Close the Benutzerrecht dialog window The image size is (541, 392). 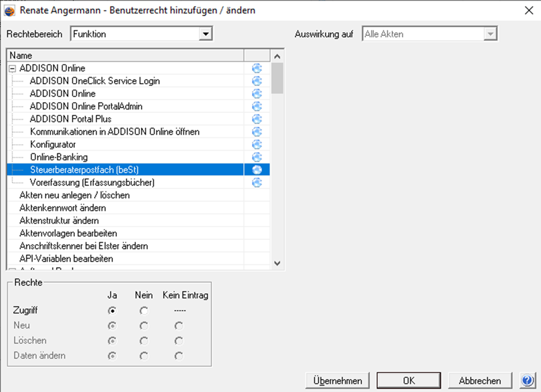coord(529,10)
